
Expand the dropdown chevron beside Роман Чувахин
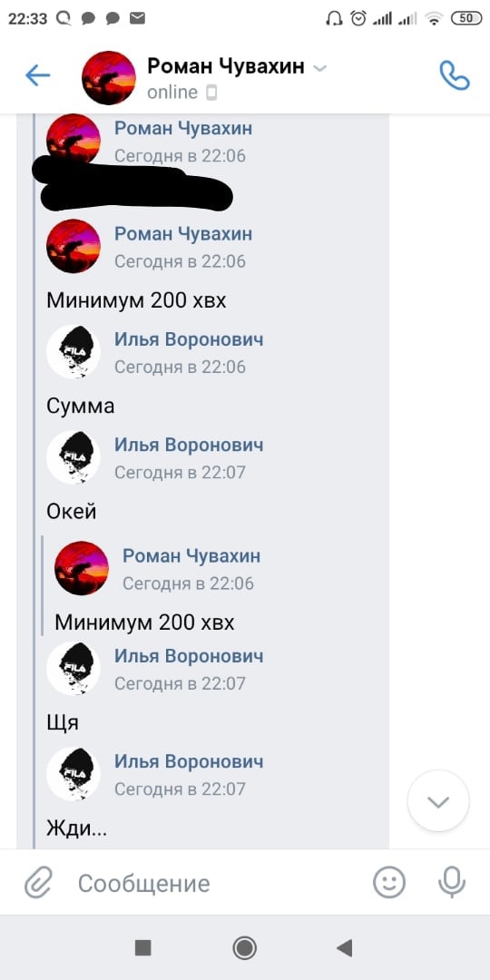coord(319,68)
